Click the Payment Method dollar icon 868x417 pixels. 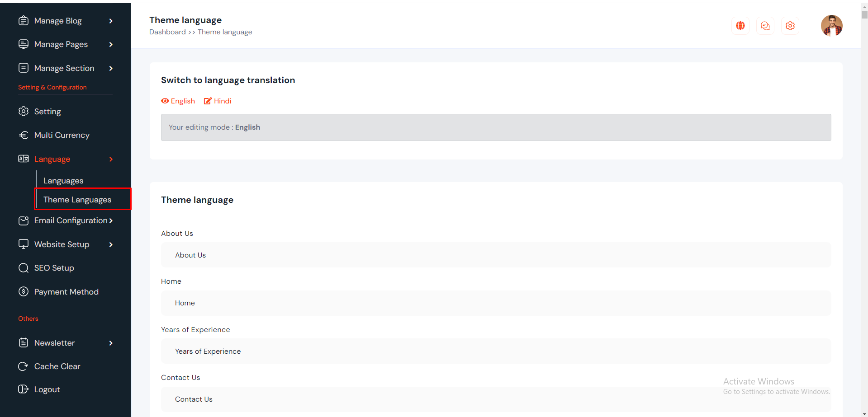pyautogui.click(x=23, y=292)
